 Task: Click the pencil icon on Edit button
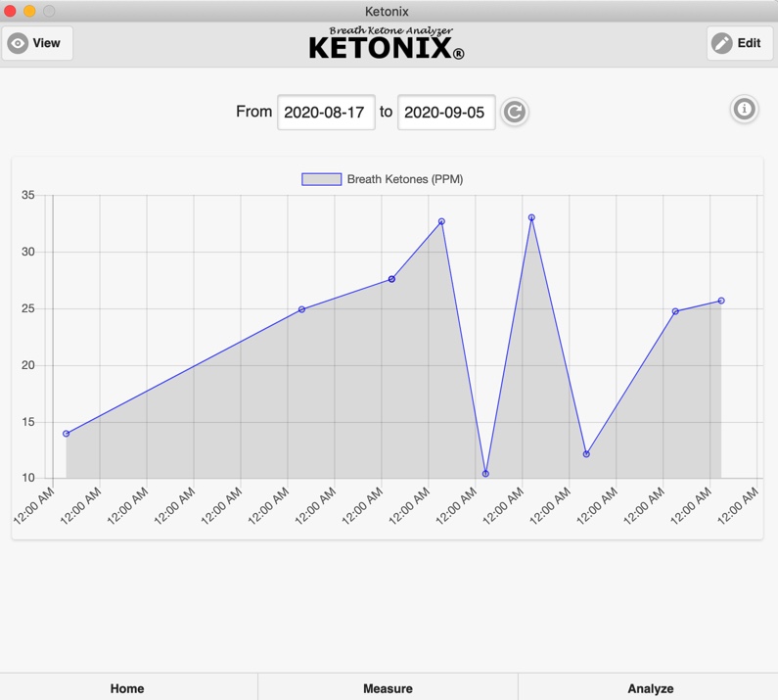(722, 43)
